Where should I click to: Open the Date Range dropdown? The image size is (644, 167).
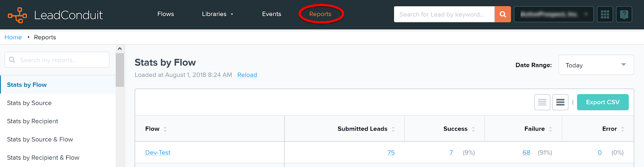point(596,65)
